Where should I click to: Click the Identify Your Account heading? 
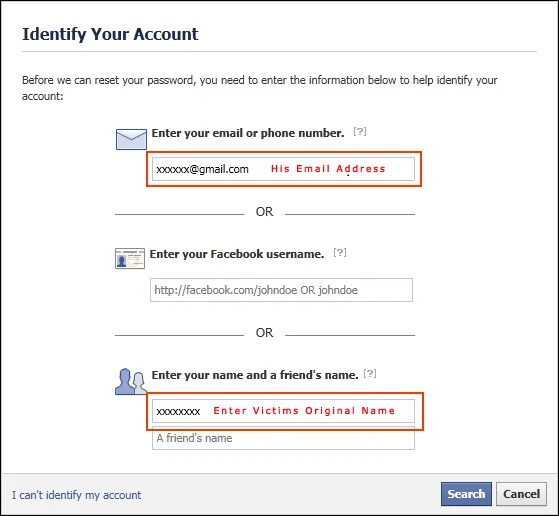pos(110,35)
